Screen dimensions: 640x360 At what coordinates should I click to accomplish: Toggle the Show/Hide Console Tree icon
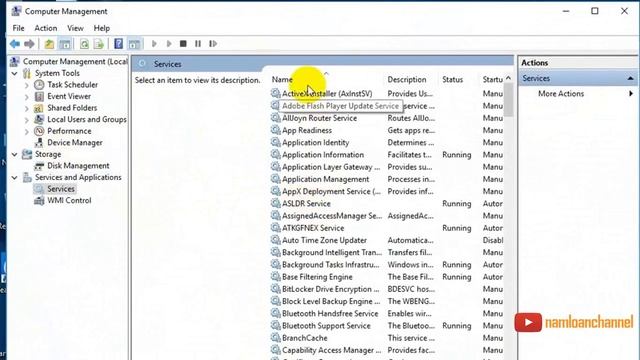click(x=65, y=44)
